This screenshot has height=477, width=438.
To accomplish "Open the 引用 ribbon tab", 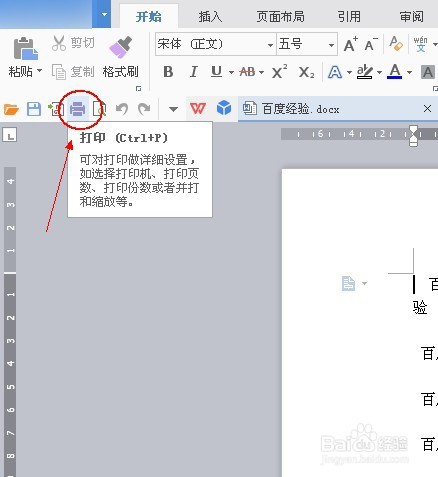I will (x=349, y=16).
